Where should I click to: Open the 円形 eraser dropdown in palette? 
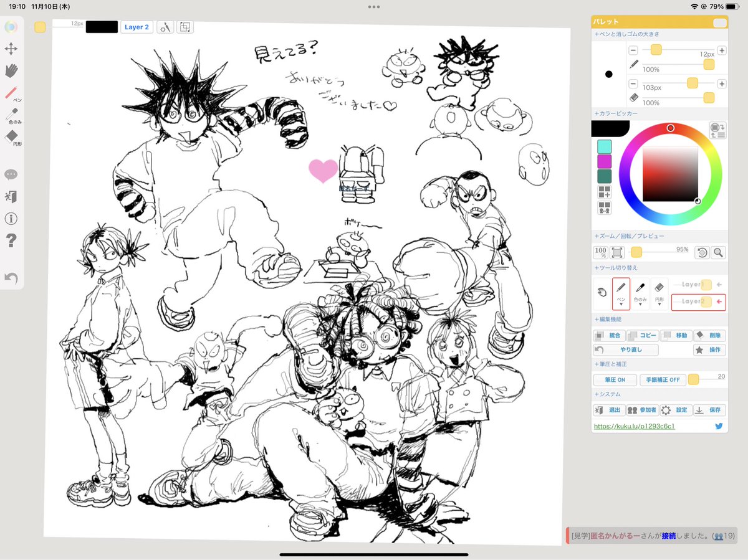pyautogui.click(x=659, y=294)
